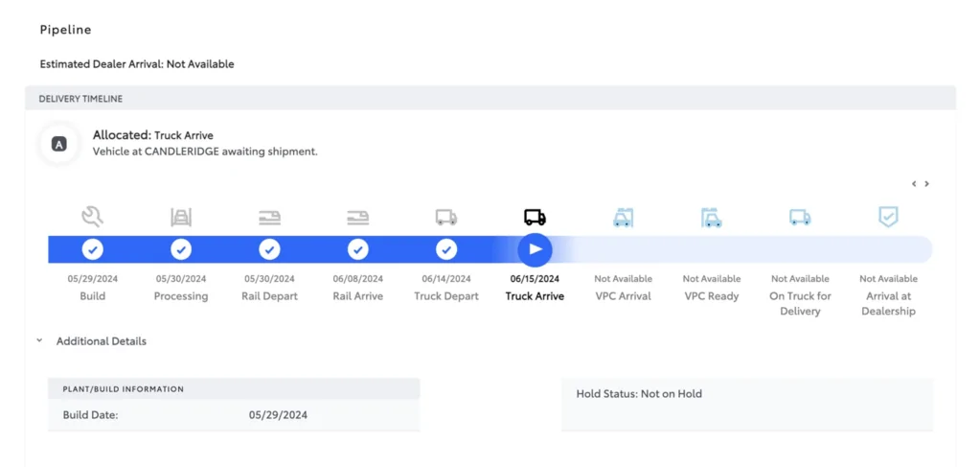The width and height of the screenshot is (980, 467).
Task: Click the Truck Depart truck icon
Action: [x=446, y=218]
